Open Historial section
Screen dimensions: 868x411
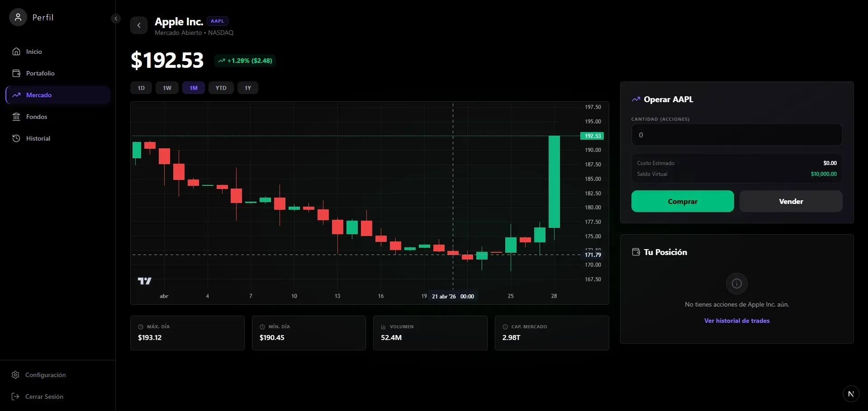click(x=58, y=138)
